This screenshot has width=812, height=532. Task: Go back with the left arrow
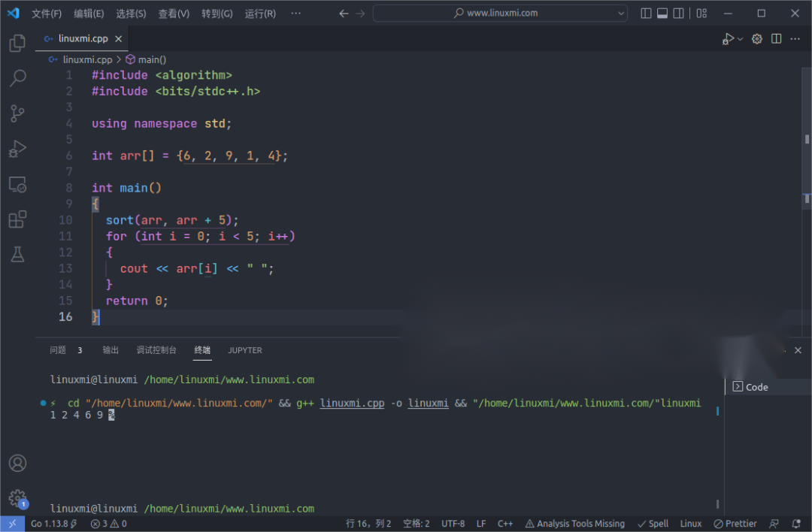pos(344,14)
